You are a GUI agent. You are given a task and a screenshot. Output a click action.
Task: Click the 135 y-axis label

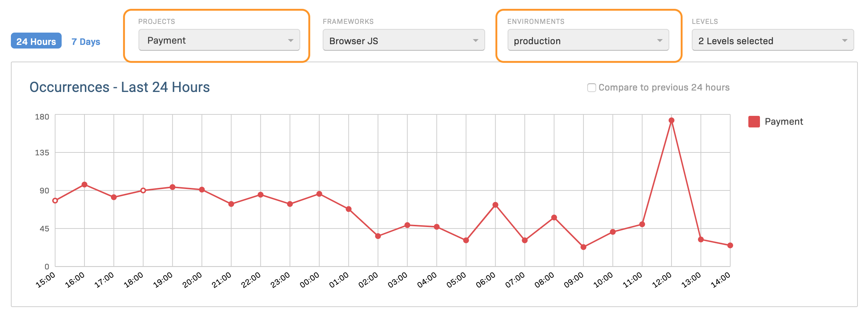click(x=42, y=152)
